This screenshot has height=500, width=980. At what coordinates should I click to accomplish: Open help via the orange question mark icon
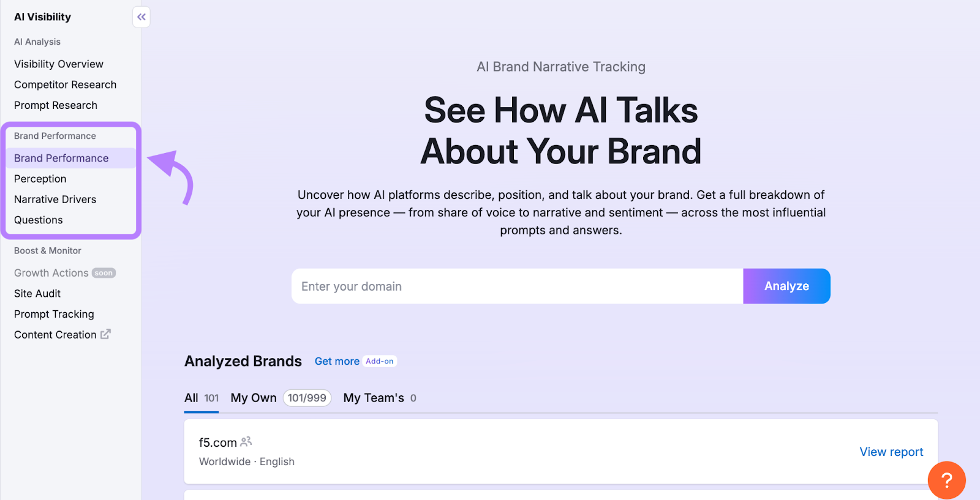[x=947, y=480]
